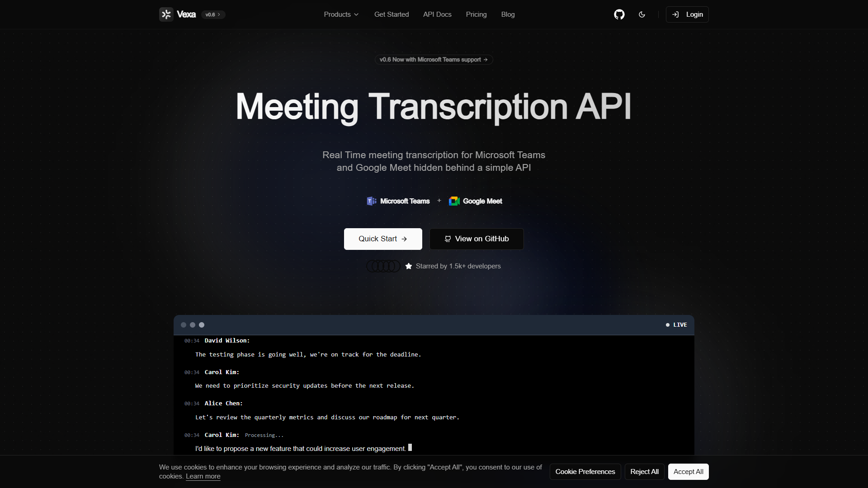Visit the Blog nav link
The image size is (868, 488).
click(x=508, y=14)
